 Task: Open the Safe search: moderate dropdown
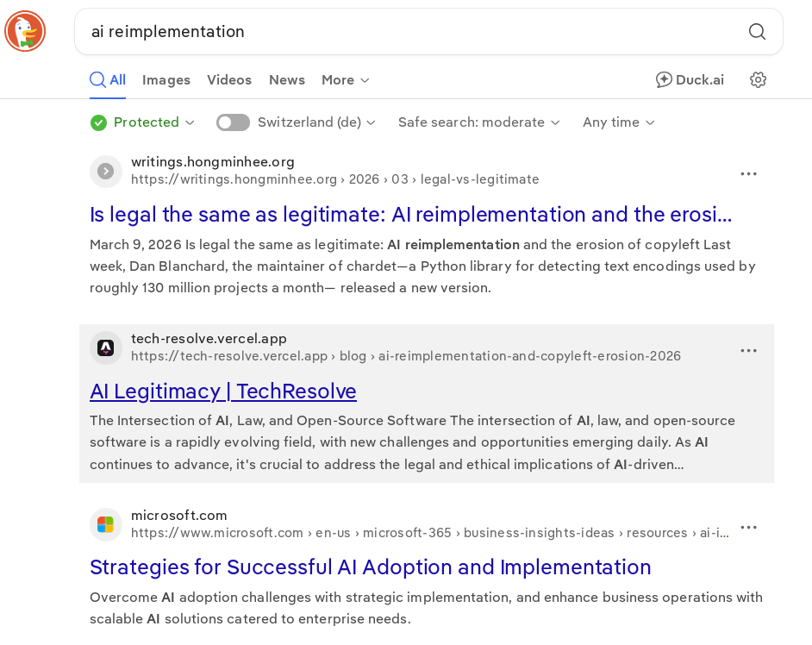(x=479, y=122)
